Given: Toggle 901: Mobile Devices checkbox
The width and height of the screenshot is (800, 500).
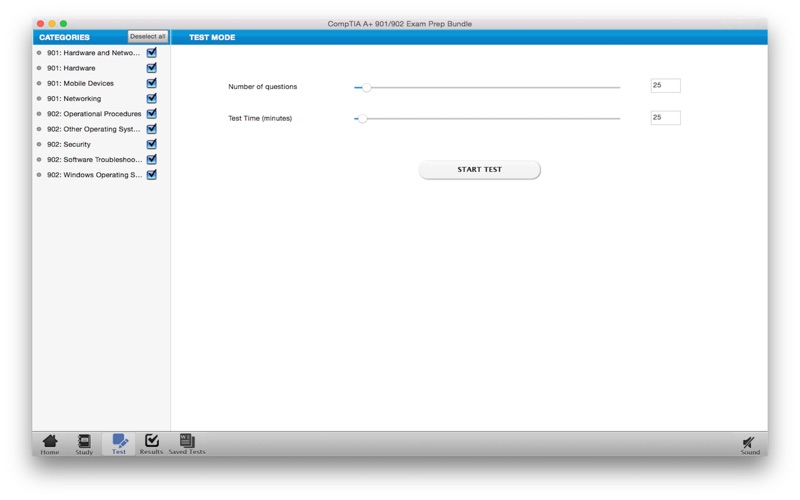Looking at the screenshot, I should point(152,83).
